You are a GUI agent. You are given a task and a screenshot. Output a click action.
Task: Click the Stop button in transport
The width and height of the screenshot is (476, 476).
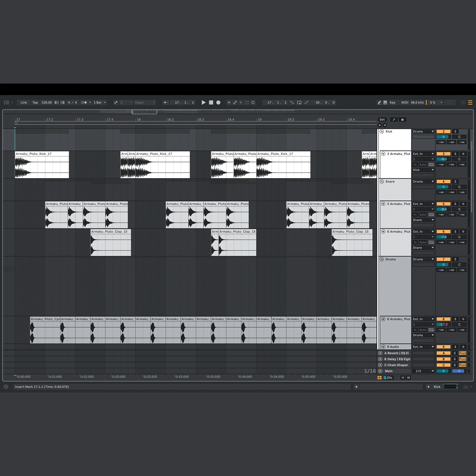(211, 103)
